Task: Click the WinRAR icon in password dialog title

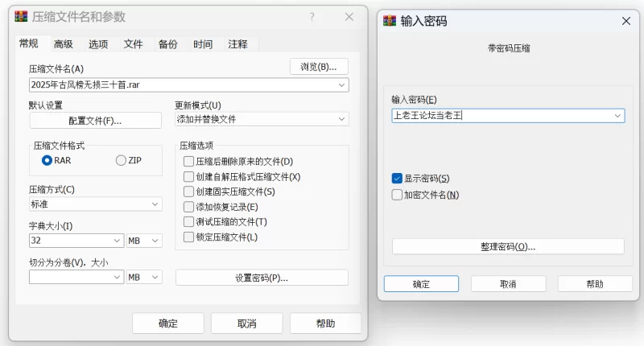Action: pos(389,20)
